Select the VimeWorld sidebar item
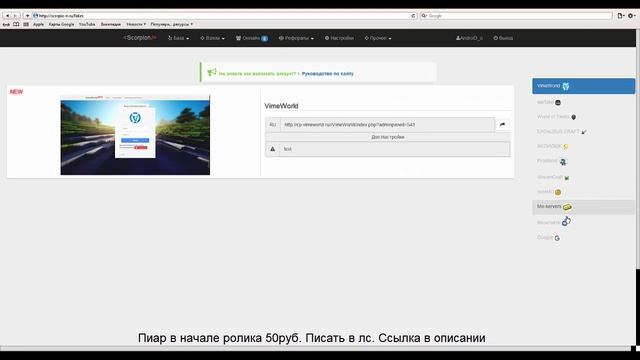 pos(583,86)
